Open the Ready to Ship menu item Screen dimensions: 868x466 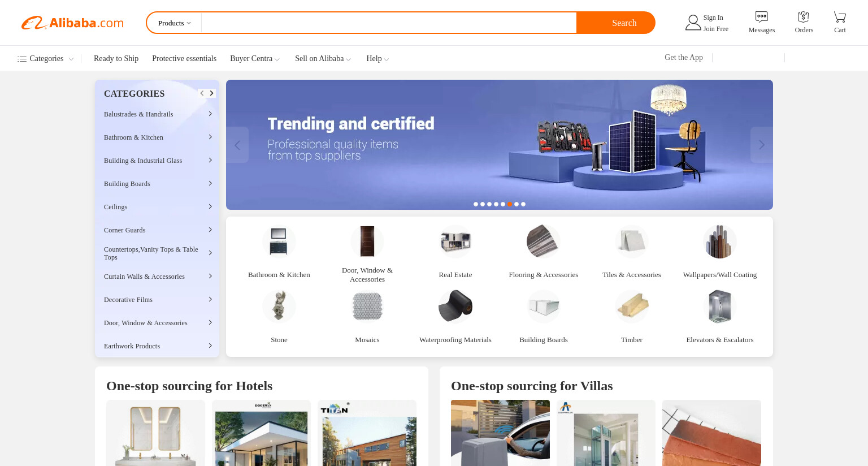(116, 59)
